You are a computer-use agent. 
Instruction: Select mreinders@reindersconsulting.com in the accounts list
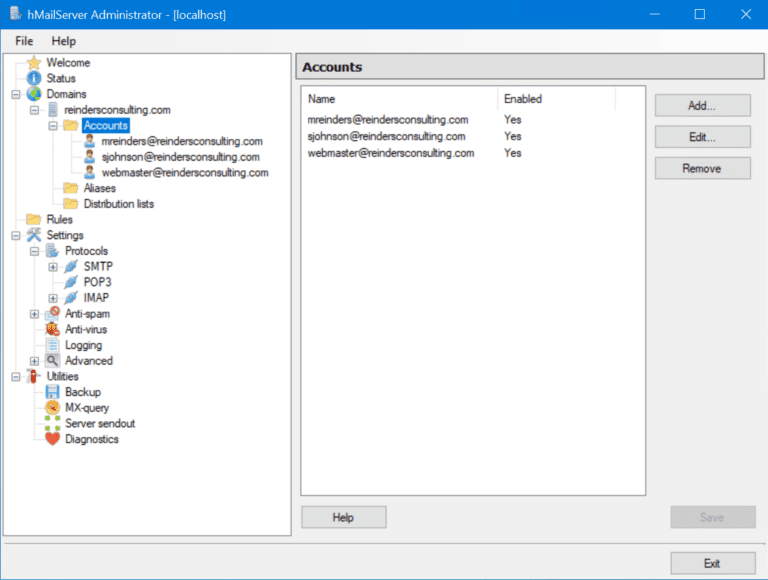pos(388,120)
